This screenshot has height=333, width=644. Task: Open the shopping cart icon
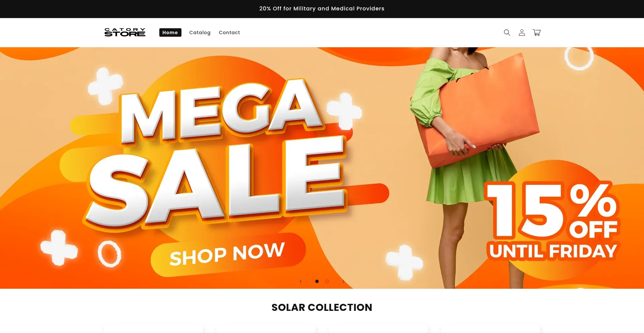pos(537,33)
